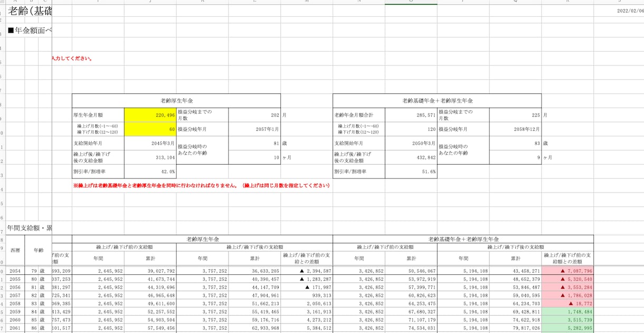Click the red 入力してください。 text

(72, 59)
